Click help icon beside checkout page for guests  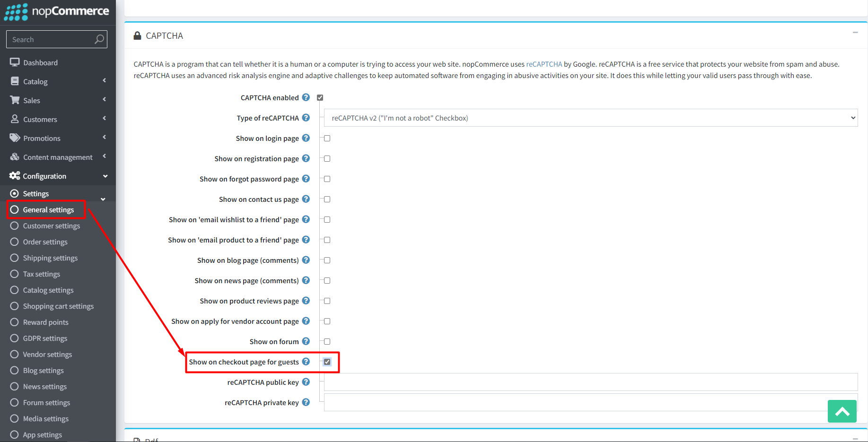tap(306, 362)
